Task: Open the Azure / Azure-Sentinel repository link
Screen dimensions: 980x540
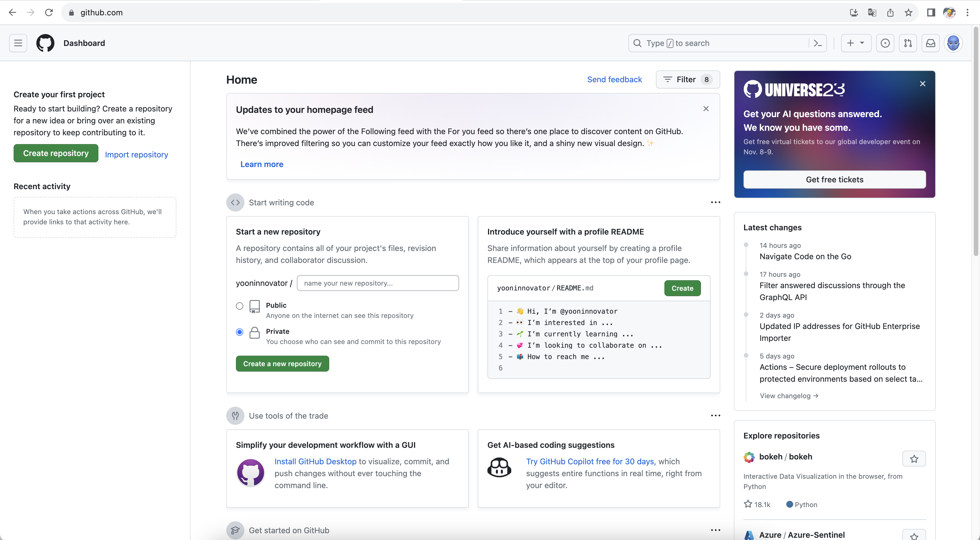Action: click(802, 535)
